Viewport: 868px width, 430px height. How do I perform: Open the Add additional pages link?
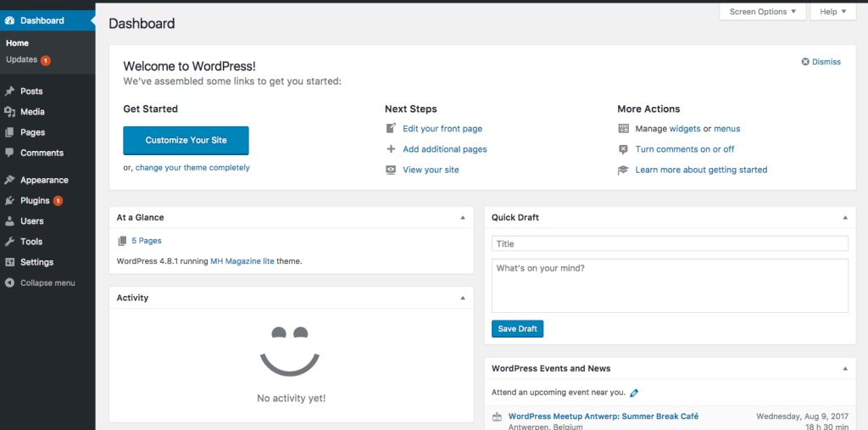(x=445, y=149)
